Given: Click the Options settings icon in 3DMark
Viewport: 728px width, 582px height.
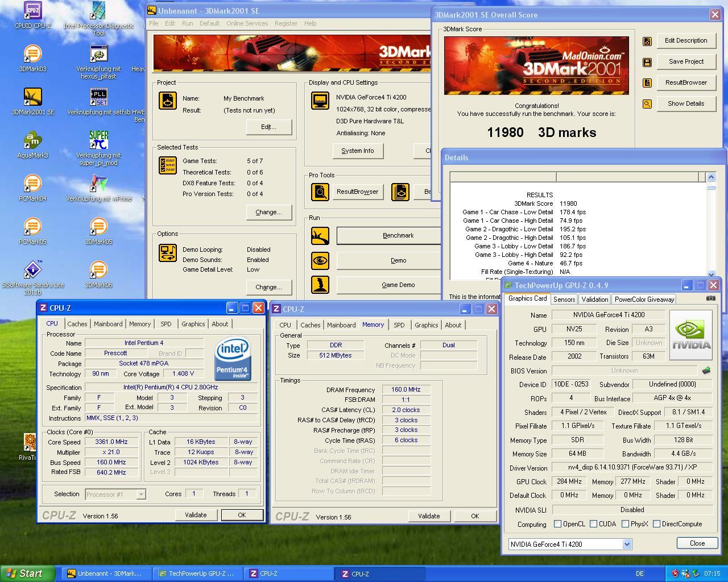Looking at the screenshot, I should pos(167,253).
